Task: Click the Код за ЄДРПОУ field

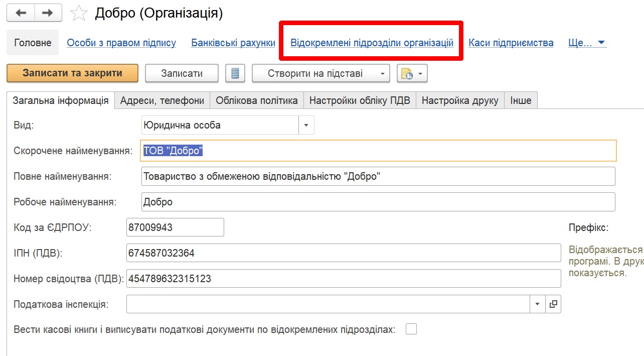Action: [175, 227]
